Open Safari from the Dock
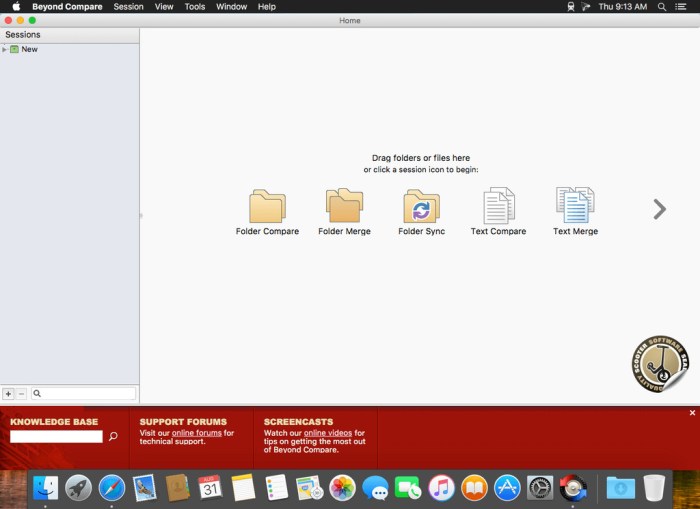This screenshot has height=509, width=700. (112, 487)
